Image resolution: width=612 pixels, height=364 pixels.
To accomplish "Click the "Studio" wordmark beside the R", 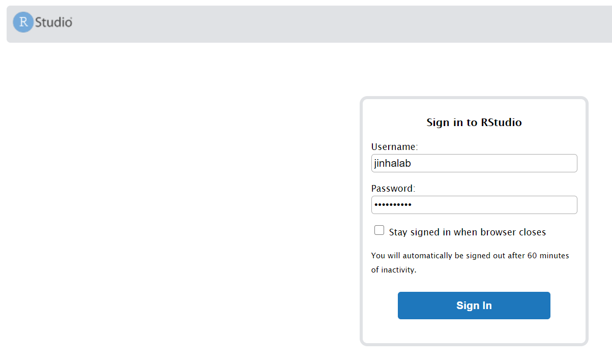I will point(53,22).
